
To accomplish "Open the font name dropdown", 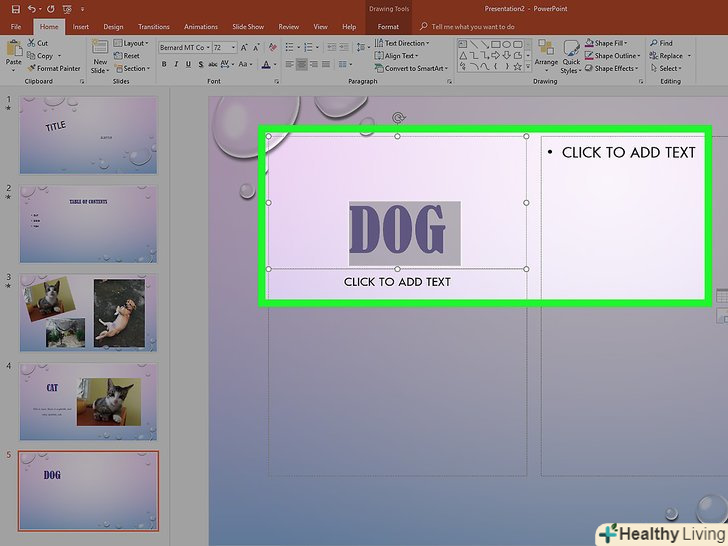I will coord(209,47).
